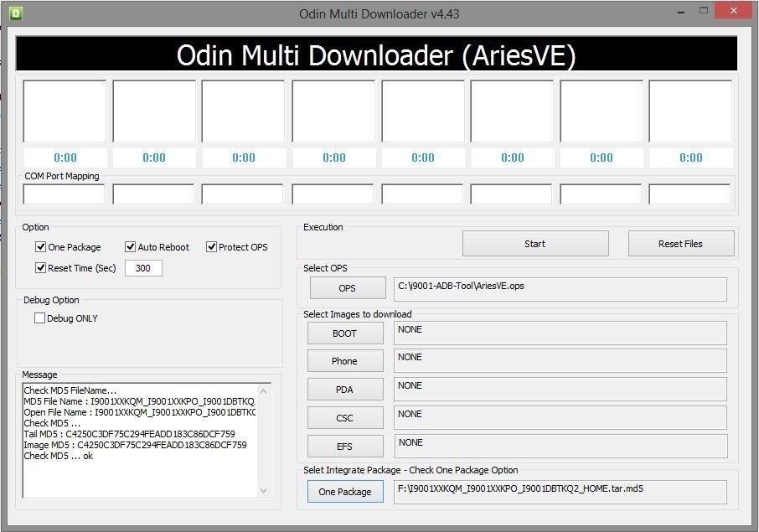
Task: Click the 'Check MD5 FileName...' log line
Action: coord(70,390)
